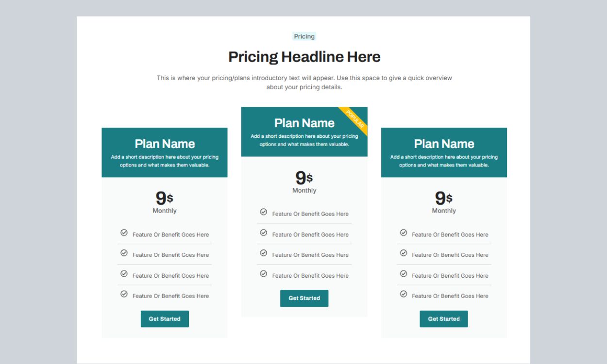This screenshot has height=364, width=607.
Task: Click the pricing introductory text paragraph
Action: tap(304, 83)
